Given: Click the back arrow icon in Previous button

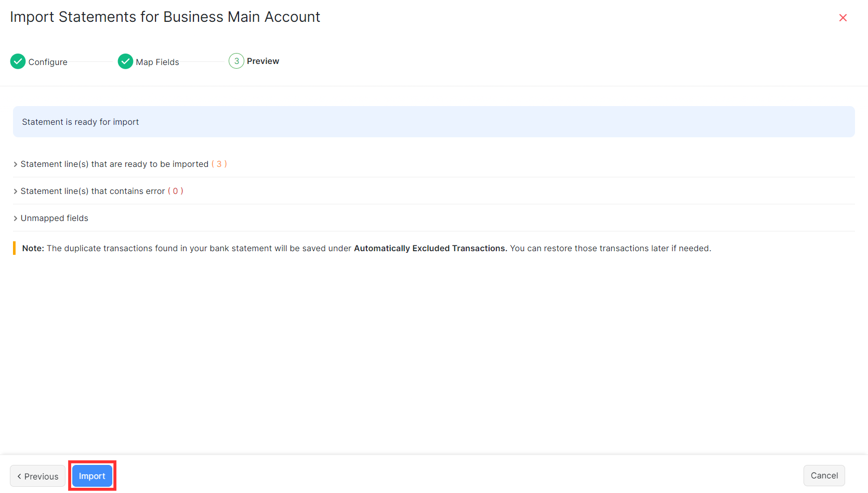Looking at the screenshot, I should click(x=20, y=476).
